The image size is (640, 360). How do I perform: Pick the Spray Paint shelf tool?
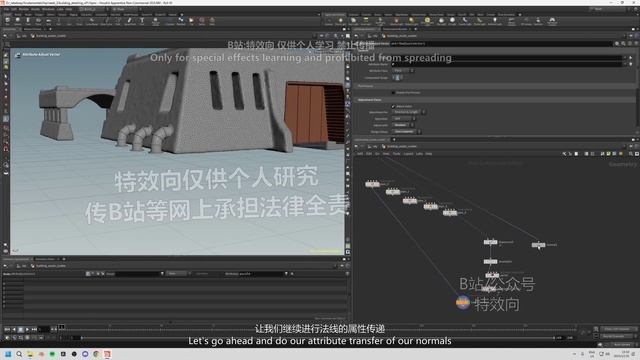[130, 21]
